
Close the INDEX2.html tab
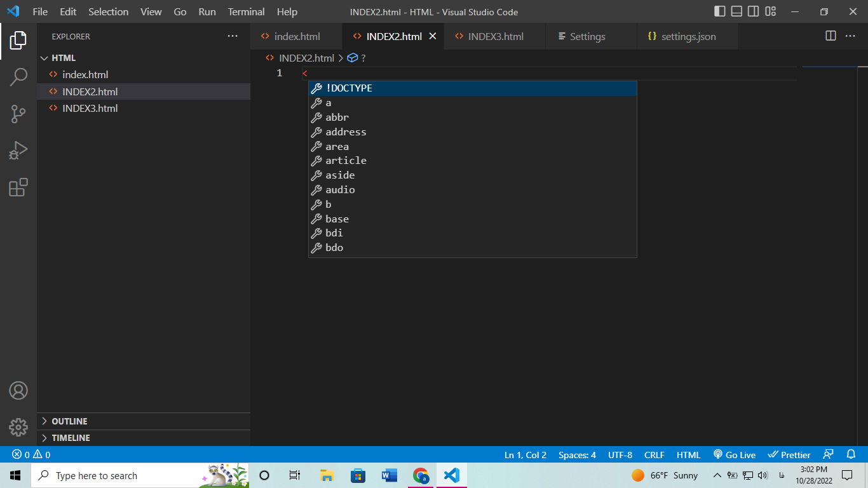point(433,36)
